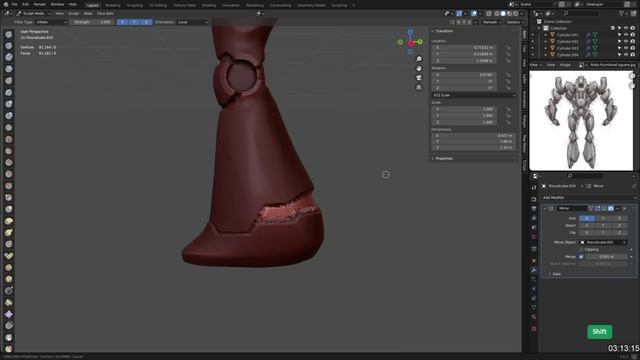
Task: Toggle Collection visibility eye
Action: (626, 28)
